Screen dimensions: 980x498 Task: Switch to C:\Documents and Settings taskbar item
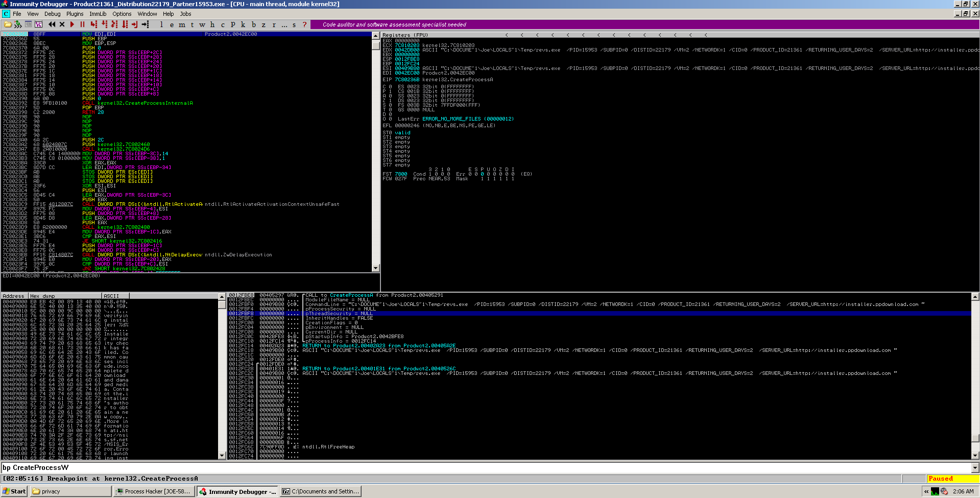(321, 491)
